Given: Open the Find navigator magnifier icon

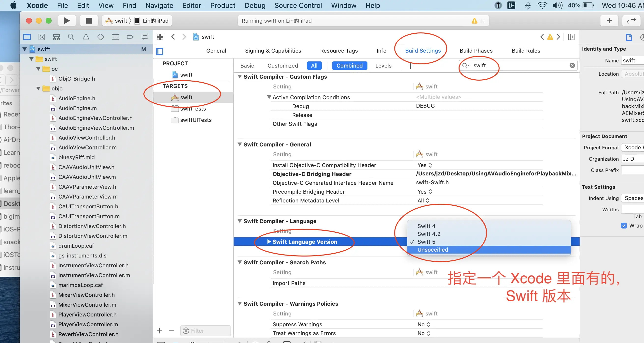Looking at the screenshot, I should pos(71,37).
